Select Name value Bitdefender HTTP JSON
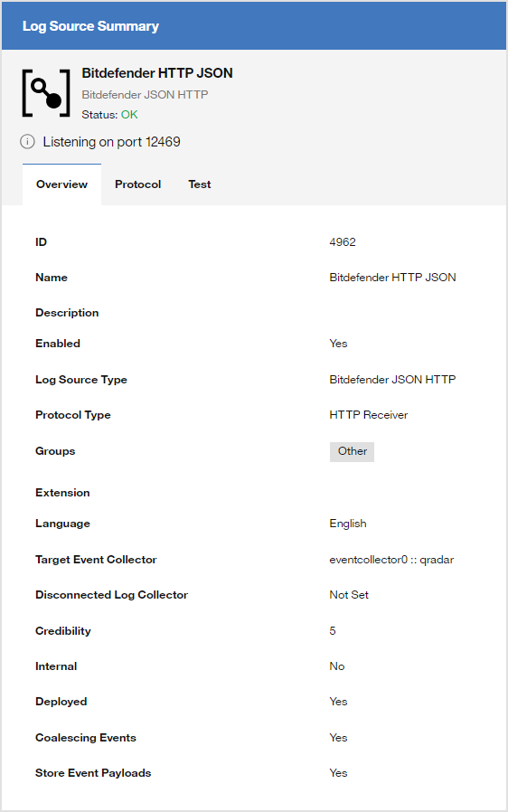The image size is (508, 812). click(392, 278)
